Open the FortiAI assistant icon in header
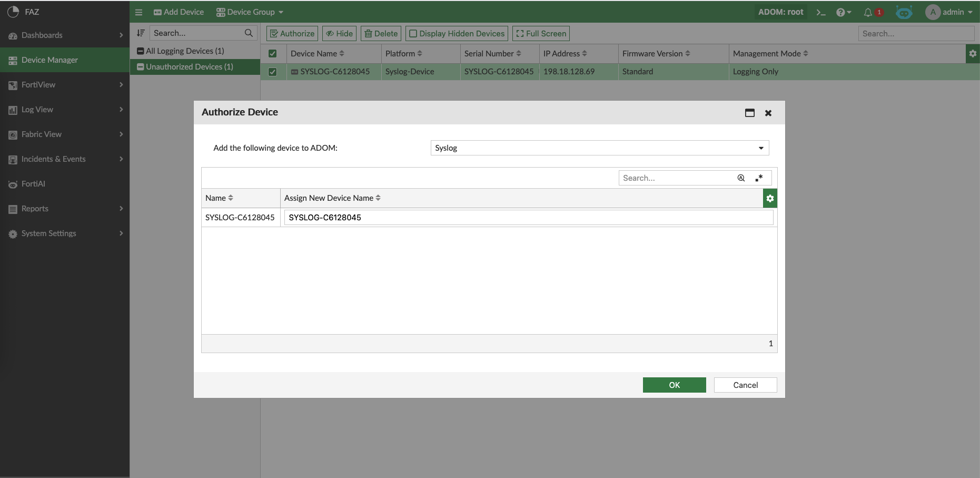This screenshot has height=478, width=980. (x=904, y=12)
